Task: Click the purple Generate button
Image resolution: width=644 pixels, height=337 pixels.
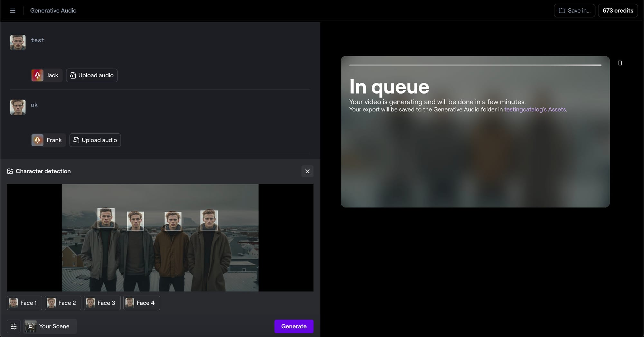Action: pos(294,326)
